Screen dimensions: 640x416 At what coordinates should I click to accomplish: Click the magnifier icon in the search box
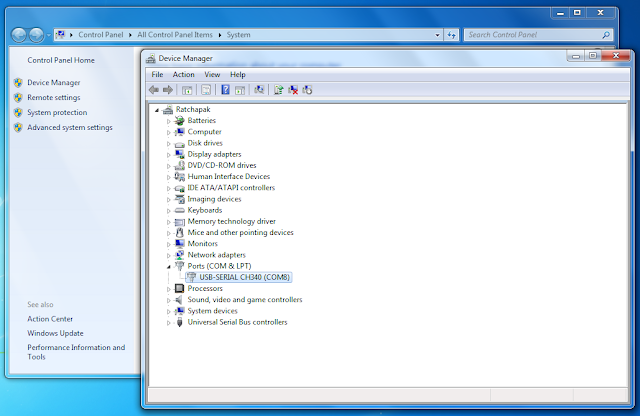click(606, 35)
